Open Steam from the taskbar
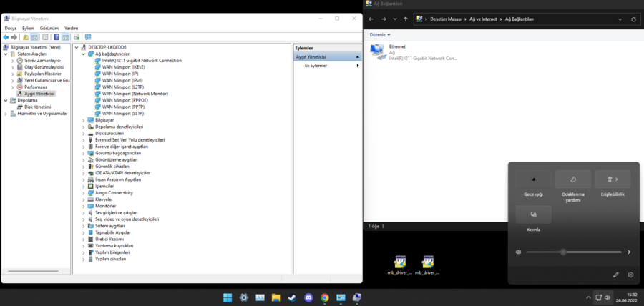The width and height of the screenshot is (644, 306). point(292,297)
